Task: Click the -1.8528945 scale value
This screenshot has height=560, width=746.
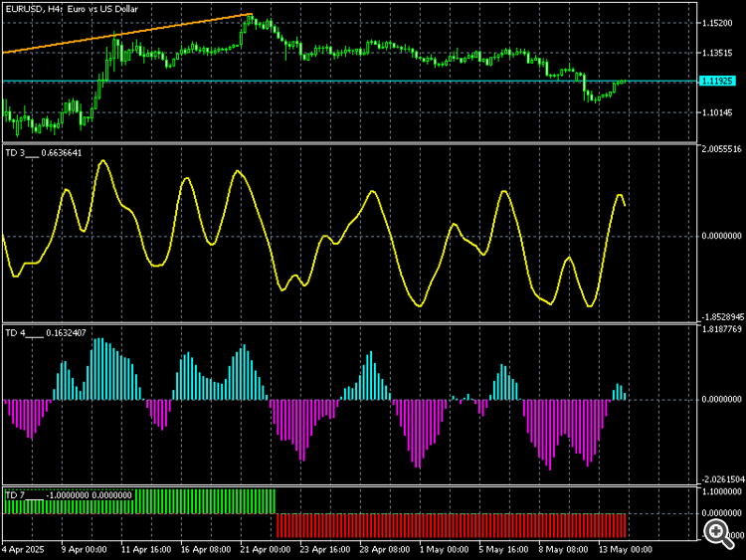Action: 721,317
